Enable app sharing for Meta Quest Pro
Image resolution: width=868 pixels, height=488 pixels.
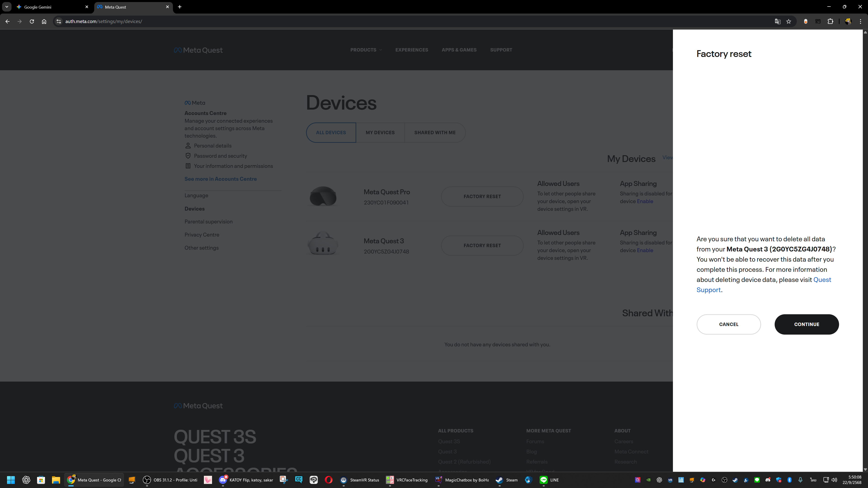click(645, 201)
